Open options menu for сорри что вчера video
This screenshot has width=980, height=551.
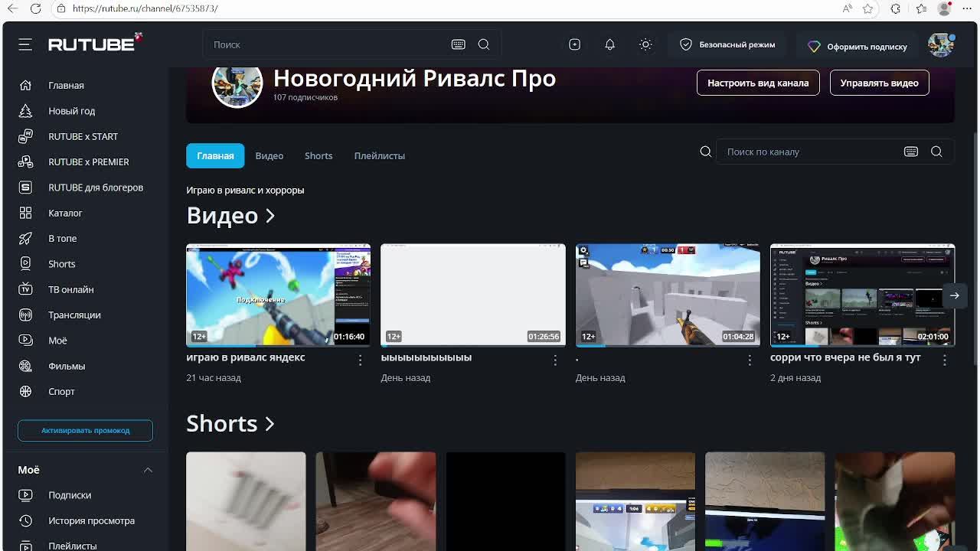[x=944, y=360]
